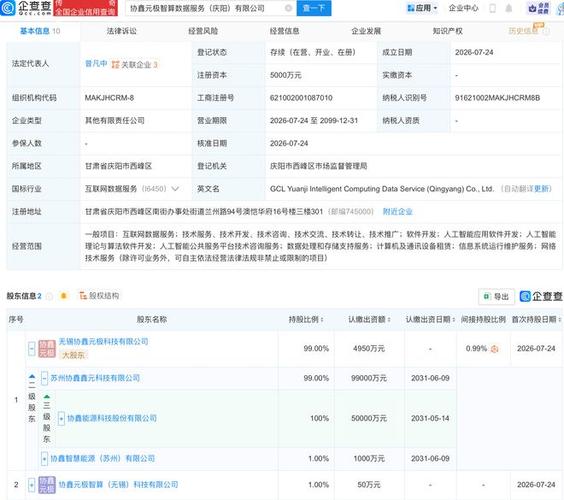The image size is (564, 500).
Task: Switch to the 经营风险 tab
Action: pos(203,31)
